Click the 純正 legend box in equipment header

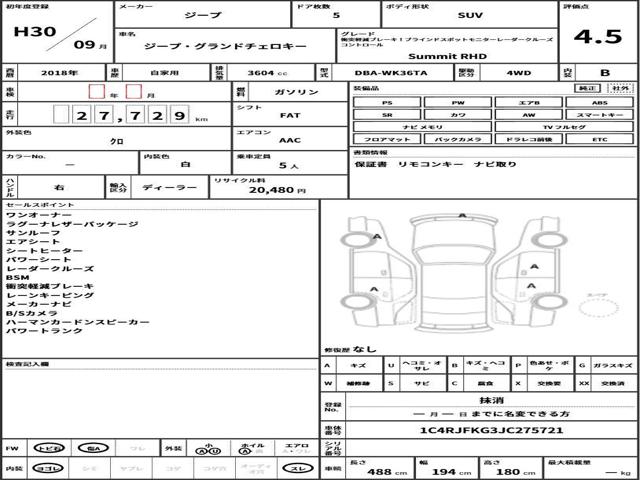(x=587, y=88)
